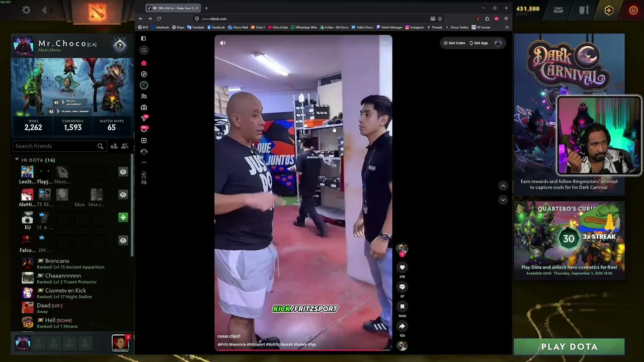This screenshot has width=644, height=362.
Task: Open browser extensions puzzle icon
Action: [x=487, y=19]
